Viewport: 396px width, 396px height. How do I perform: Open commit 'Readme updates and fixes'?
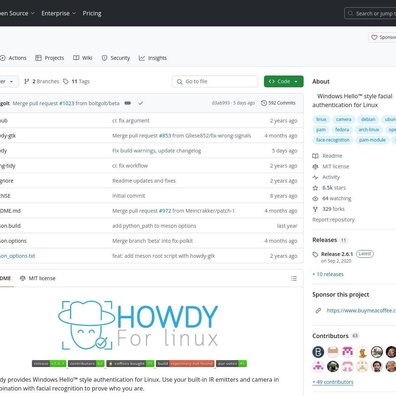tap(144, 181)
